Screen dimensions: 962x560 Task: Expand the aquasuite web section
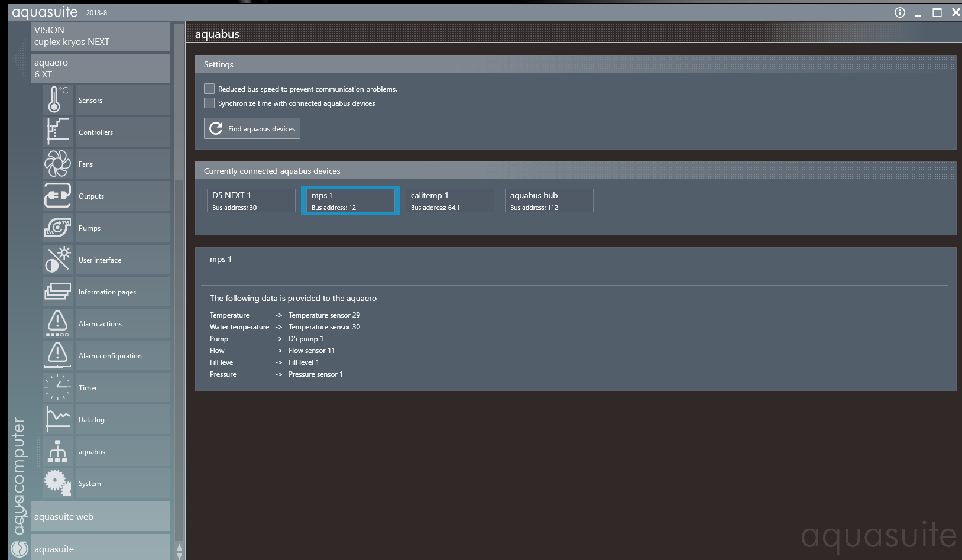click(100, 516)
